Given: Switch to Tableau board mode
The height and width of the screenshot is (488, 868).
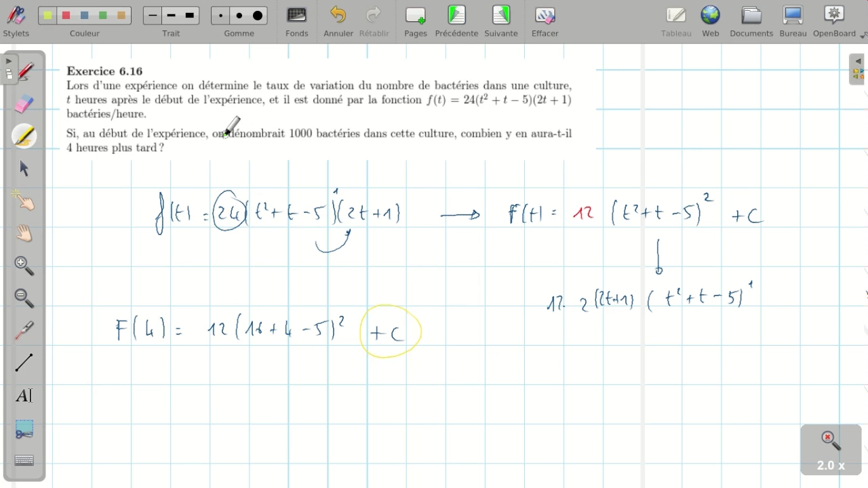Looking at the screenshot, I should click(676, 21).
